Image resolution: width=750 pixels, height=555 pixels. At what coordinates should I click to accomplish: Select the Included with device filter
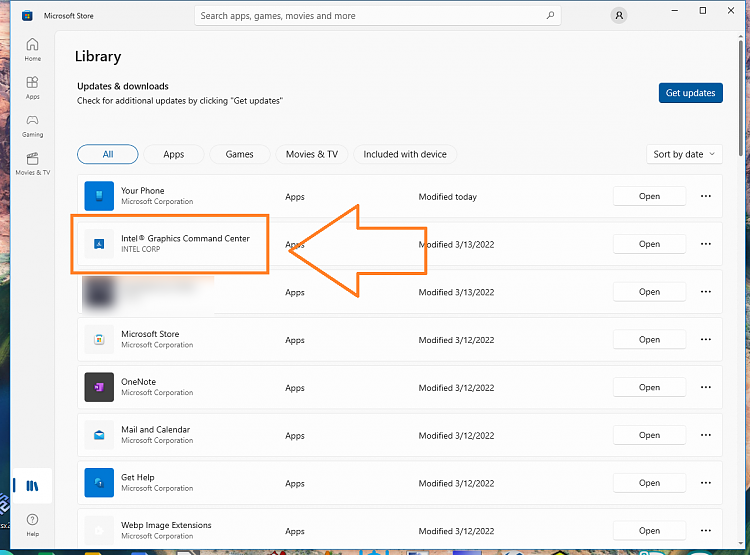tap(405, 154)
